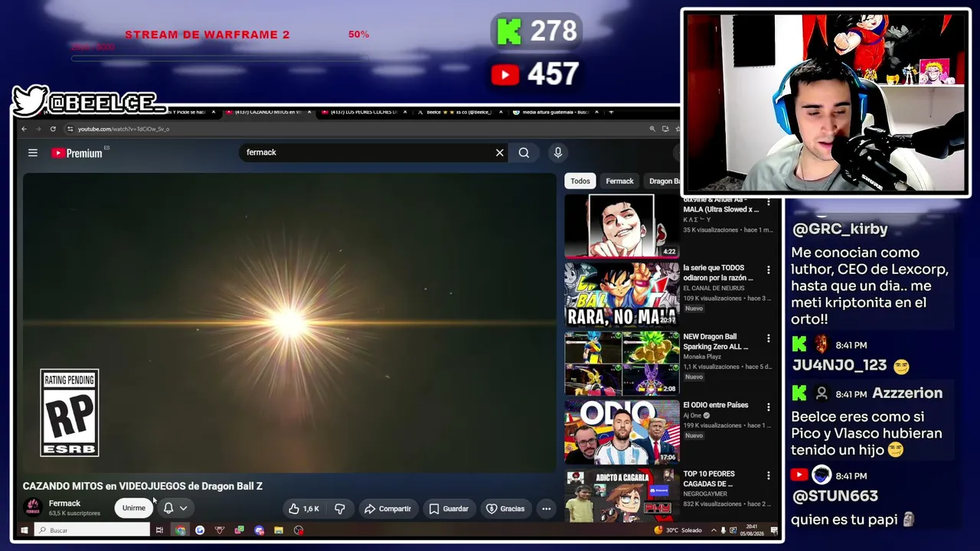
Task: Go back with the browser back arrow
Action: pos(24,129)
